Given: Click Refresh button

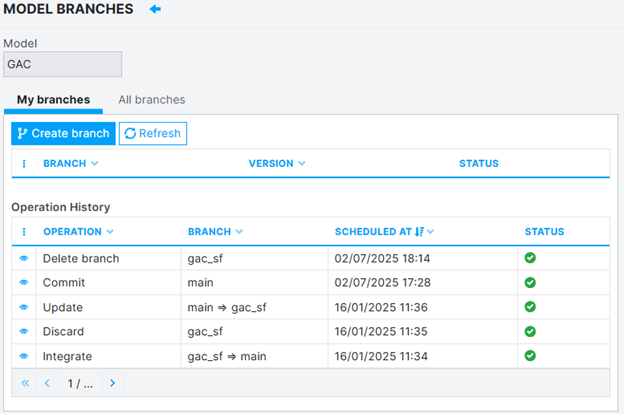Looking at the screenshot, I should coord(153,133).
